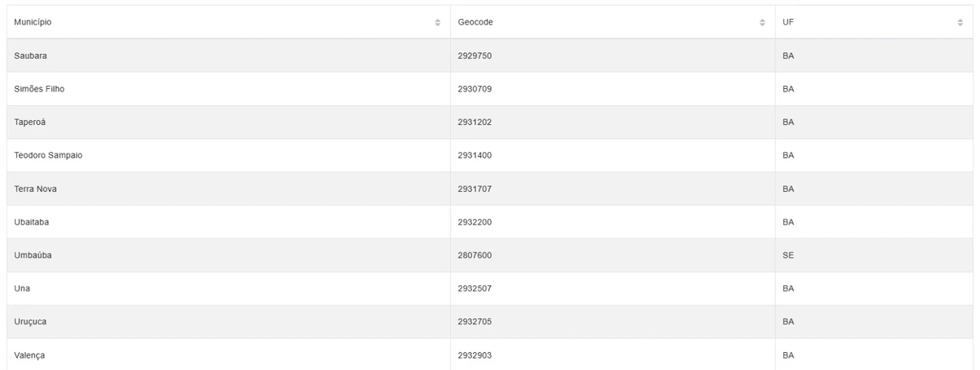This screenshot has width=980, height=370.
Task: Choose the Taperoá table row
Action: coord(489,123)
